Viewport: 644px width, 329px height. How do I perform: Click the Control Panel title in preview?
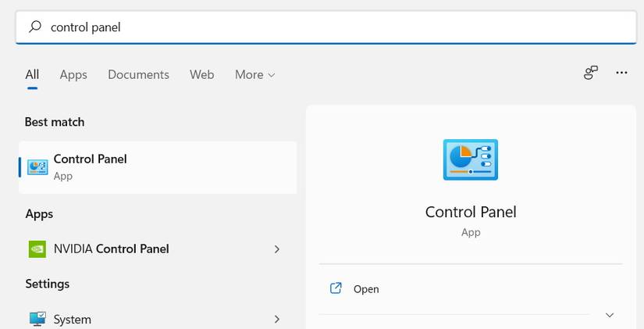[471, 212]
